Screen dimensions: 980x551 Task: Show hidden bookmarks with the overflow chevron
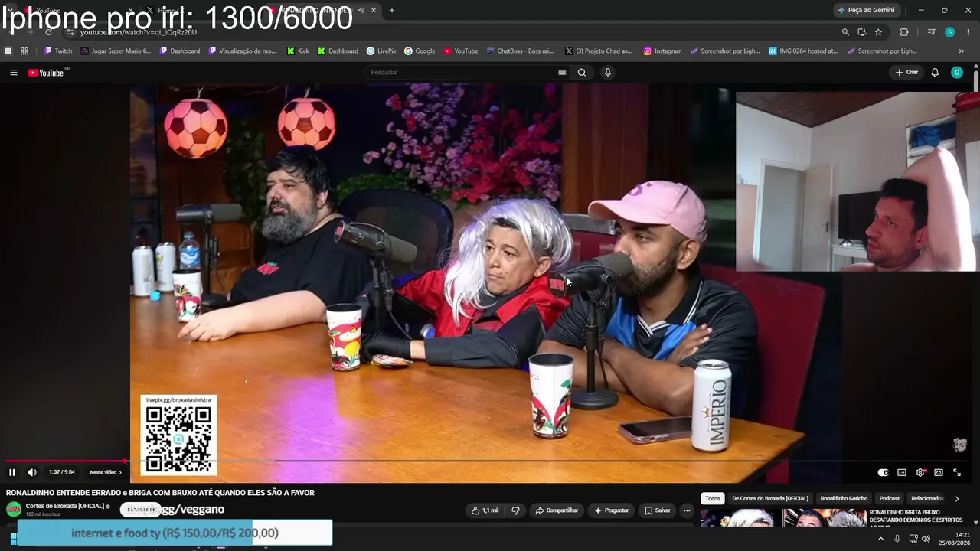(x=962, y=51)
